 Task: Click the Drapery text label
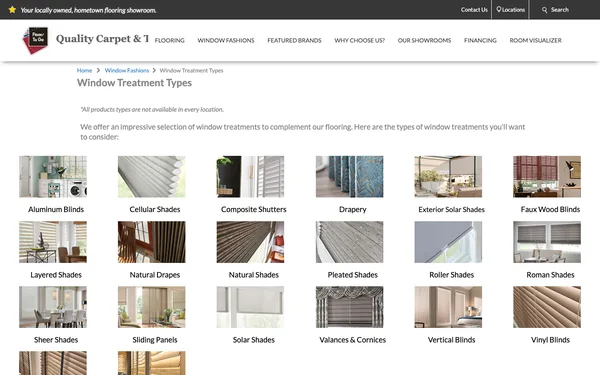352,209
